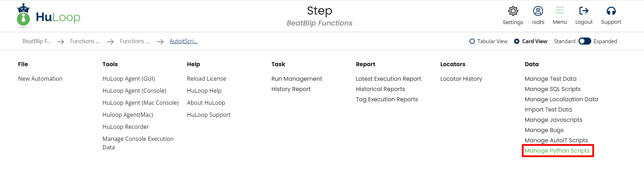Viewport: 644px width, 172px height.
Task: Select the Tabular View radio button
Action: [x=472, y=41]
